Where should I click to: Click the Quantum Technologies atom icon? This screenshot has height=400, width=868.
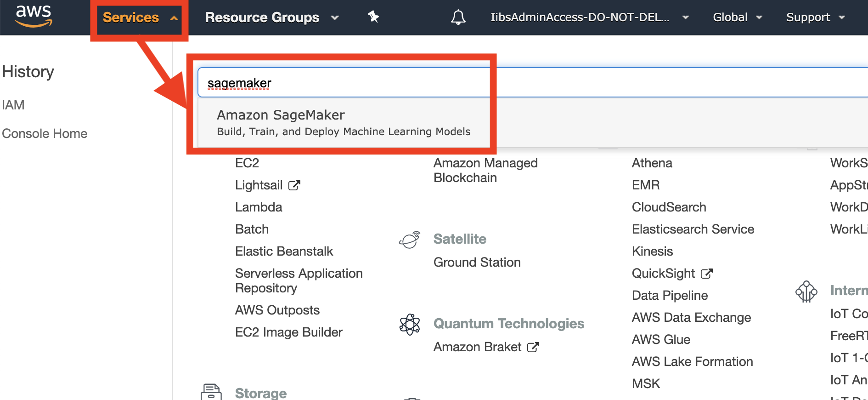tap(410, 325)
